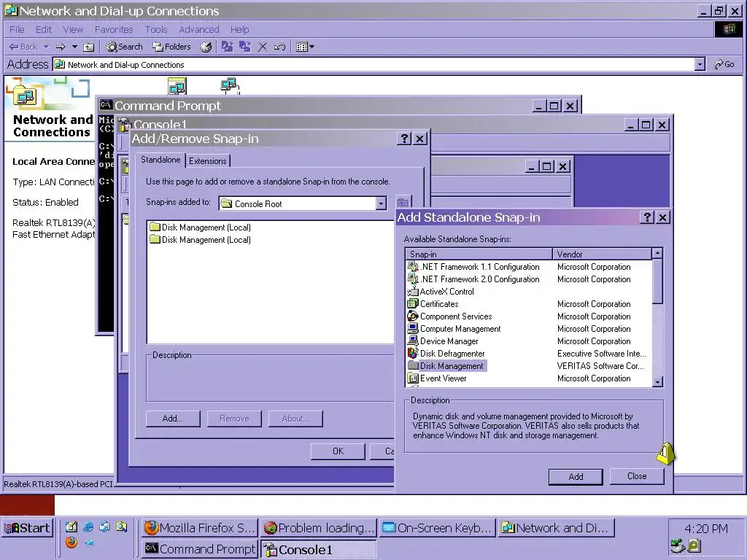Click Add in Add Standalone Snap-in dialog
747x560 pixels.
coord(576,477)
